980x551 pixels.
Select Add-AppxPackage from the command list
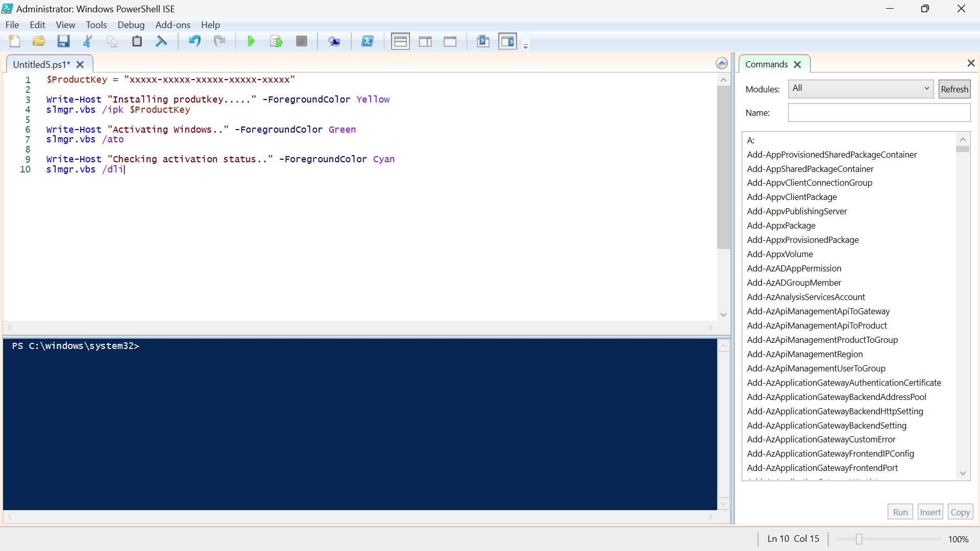(x=781, y=225)
